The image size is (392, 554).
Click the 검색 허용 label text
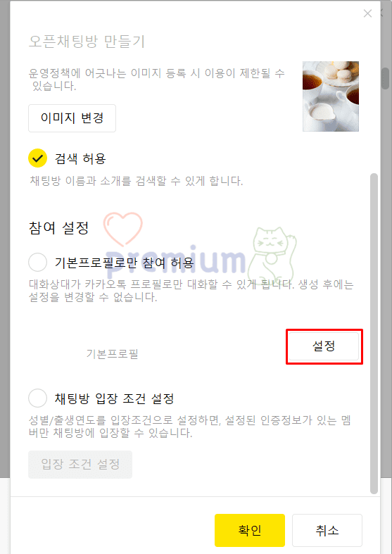(x=80, y=158)
